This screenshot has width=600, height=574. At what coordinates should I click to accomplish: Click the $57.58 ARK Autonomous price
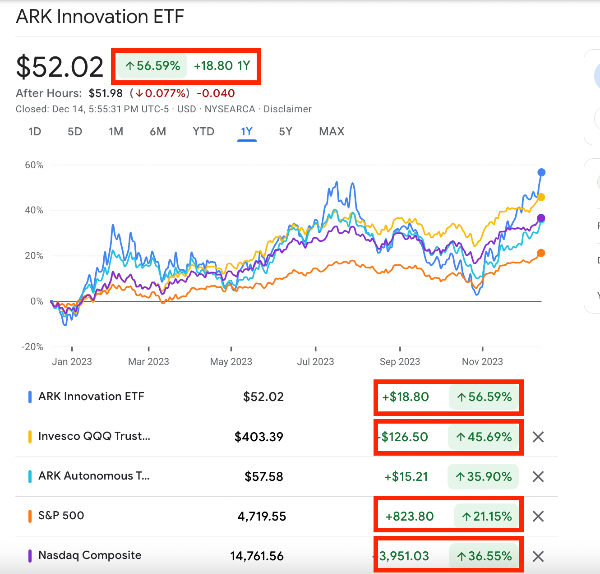click(x=264, y=476)
